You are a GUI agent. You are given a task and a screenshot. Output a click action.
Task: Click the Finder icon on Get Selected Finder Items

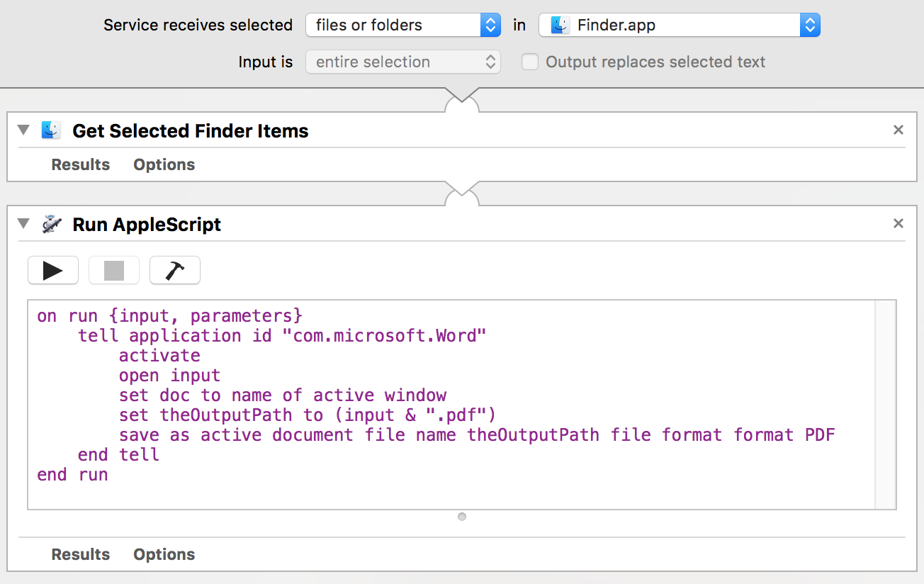point(51,130)
